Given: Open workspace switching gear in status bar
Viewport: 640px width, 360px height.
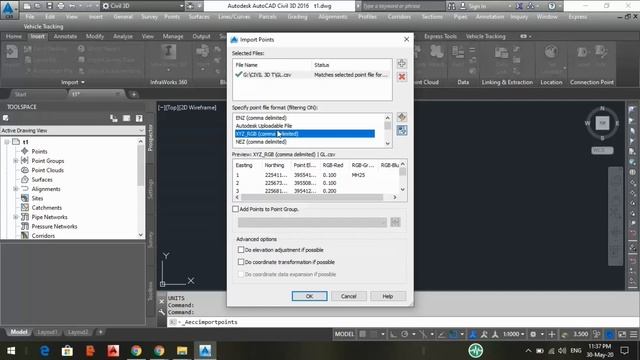Looking at the screenshot, I should point(533,334).
